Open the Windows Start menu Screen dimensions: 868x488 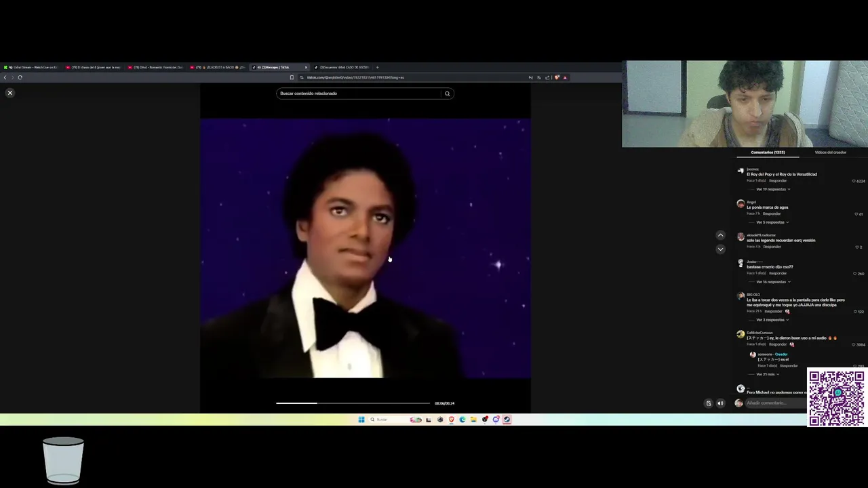(x=361, y=420)
